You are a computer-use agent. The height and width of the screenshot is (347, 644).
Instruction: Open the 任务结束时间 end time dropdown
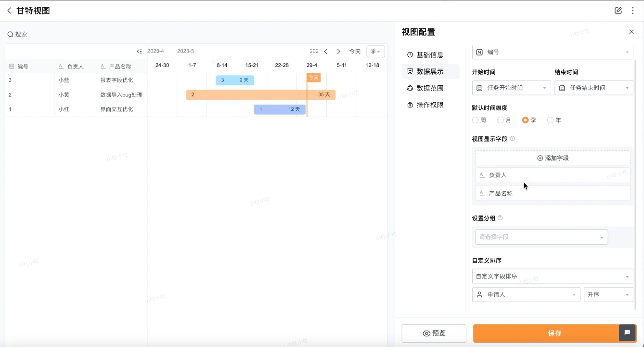pos(594,88)
